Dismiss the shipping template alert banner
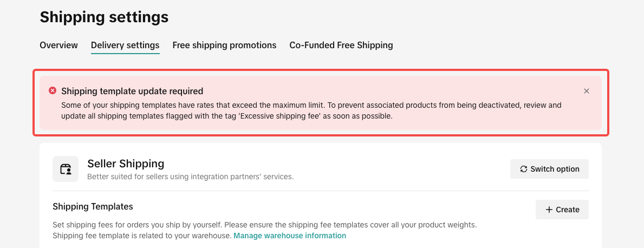Viewport: 644px width, 248px height. tap(587, 91)
